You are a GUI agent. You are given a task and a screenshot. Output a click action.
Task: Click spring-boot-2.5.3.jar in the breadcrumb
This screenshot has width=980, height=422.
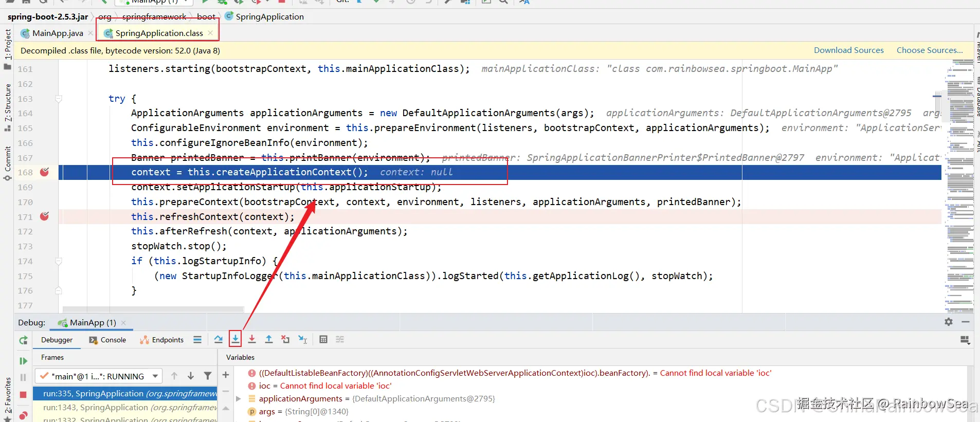click(x=48, y=16)
